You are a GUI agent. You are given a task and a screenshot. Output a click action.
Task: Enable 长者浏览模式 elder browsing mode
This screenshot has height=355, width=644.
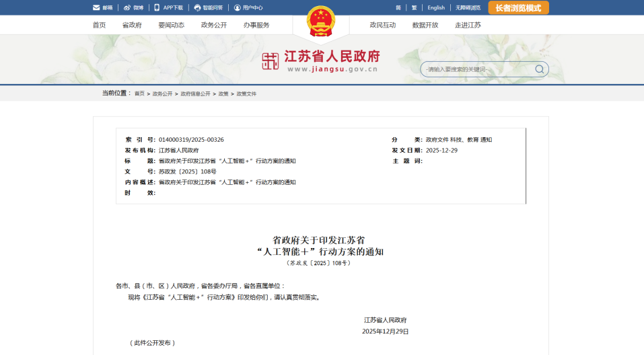[518, 7]
